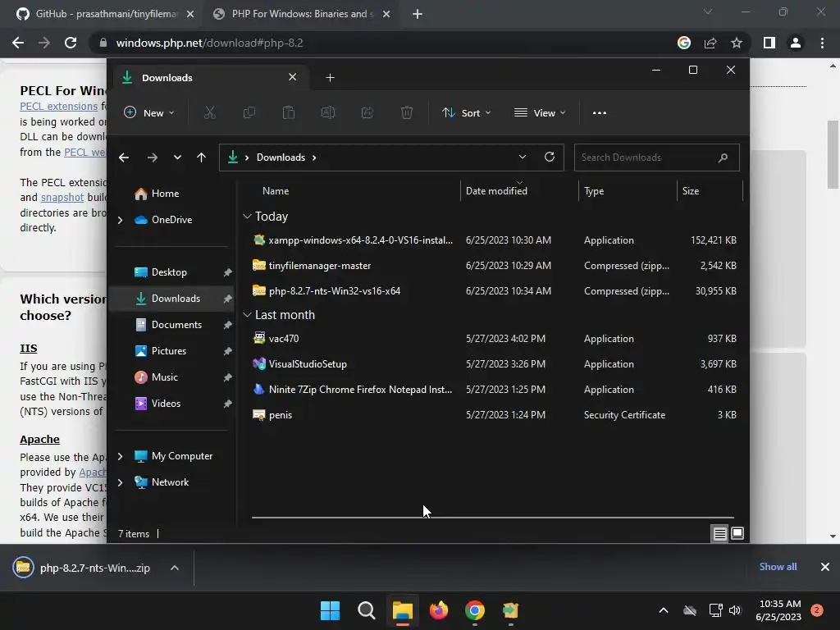Click the search magnifier in Search Downloads box
Viewport: 840px width, 630px height.
point(724,157)
